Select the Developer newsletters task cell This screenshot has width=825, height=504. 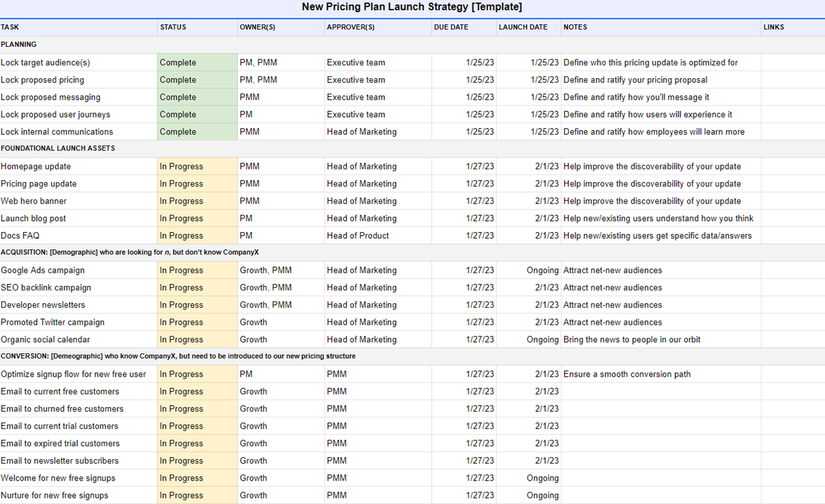(x=79, y=305)
